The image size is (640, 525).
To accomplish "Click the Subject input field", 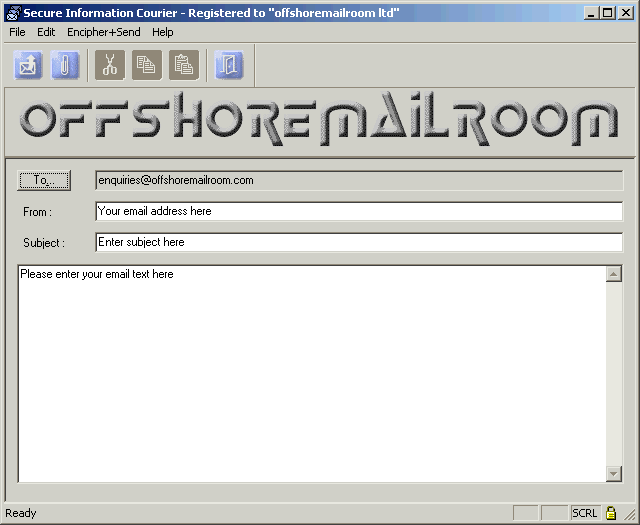I will click(359, 242).
